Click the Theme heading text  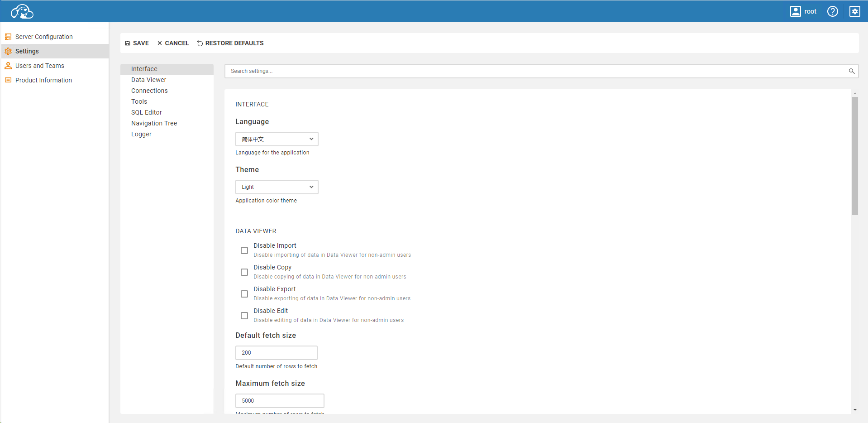coord(247,170)
